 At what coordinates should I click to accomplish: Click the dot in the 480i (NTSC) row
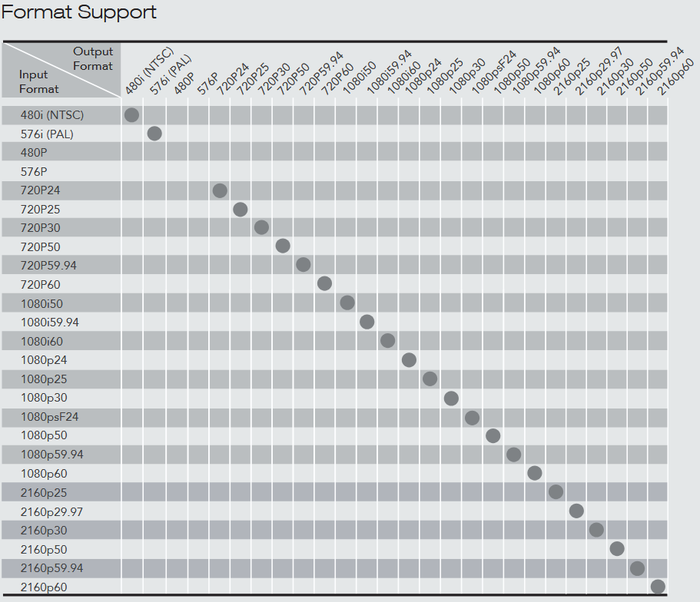(x=131, y=115)
